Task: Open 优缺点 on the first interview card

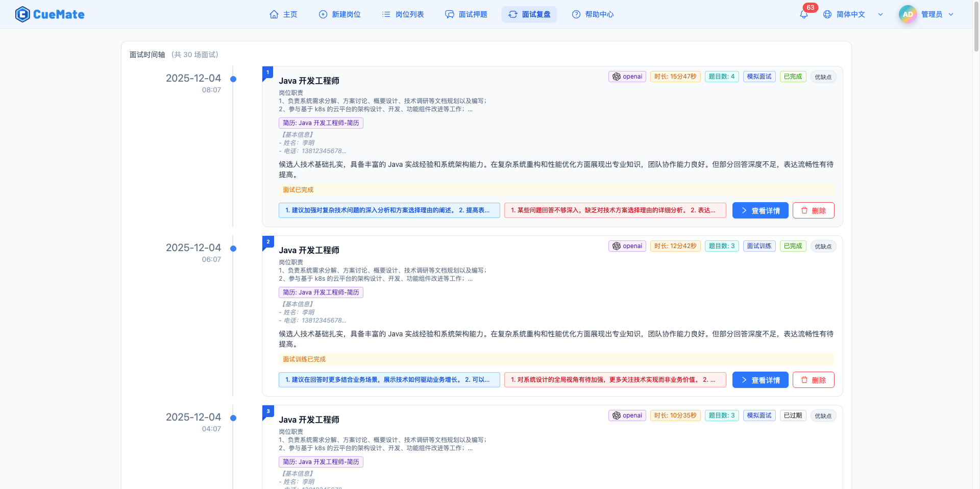Action: (823, 77)
